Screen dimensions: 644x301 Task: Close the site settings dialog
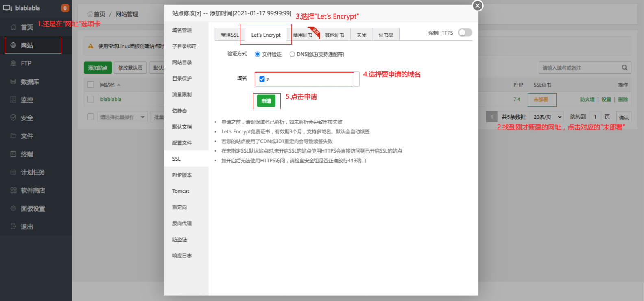click(x=478, y=6)
